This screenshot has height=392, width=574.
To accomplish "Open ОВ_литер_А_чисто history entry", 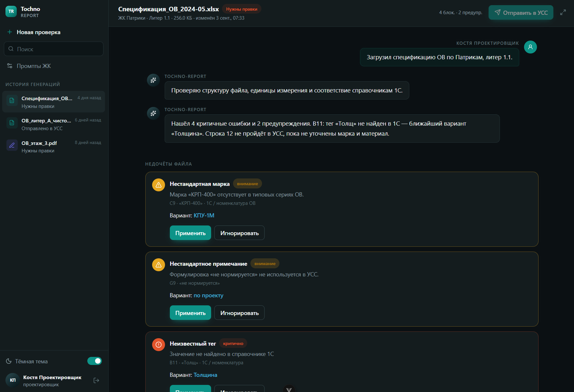I will (54, 124).
